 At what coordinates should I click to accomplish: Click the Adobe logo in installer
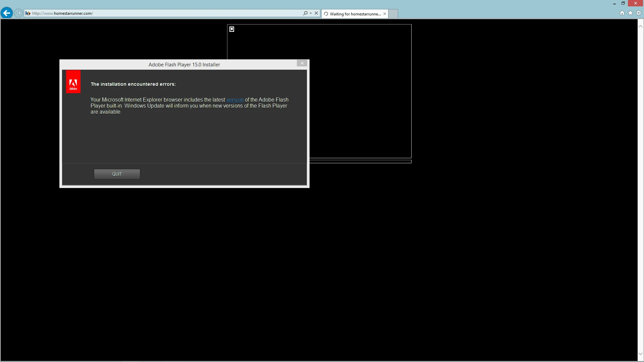click(73, 82)
